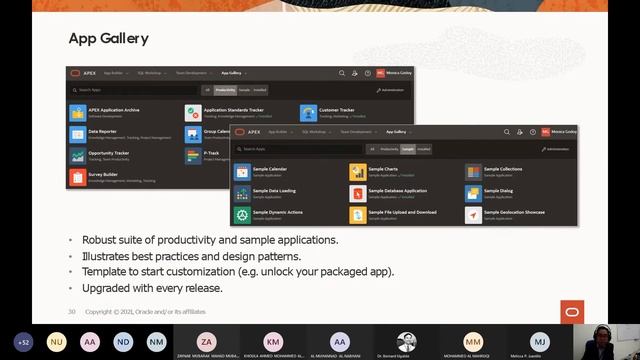Viewport: 640px width, 360px height.
Task: Click Search Apps field in Productivity window
Action: 134,90
